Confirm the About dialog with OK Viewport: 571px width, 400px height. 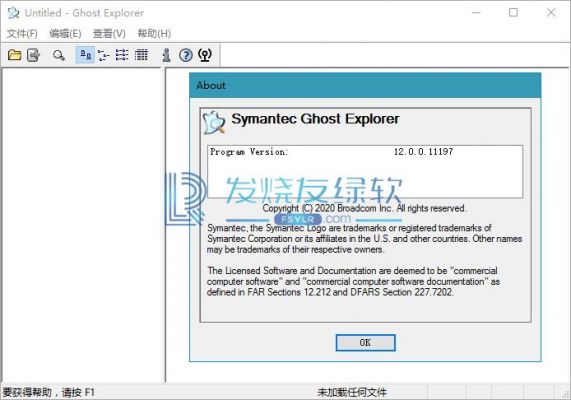tap(365, 342)
